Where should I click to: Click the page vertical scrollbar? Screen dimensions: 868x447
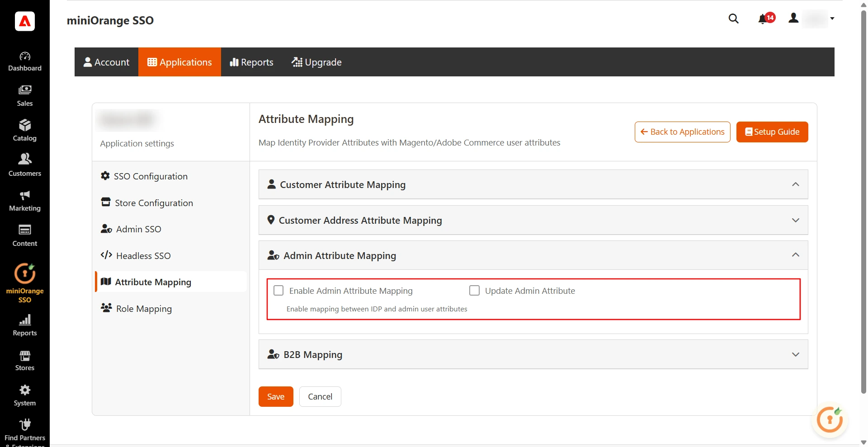click(863, 201)
